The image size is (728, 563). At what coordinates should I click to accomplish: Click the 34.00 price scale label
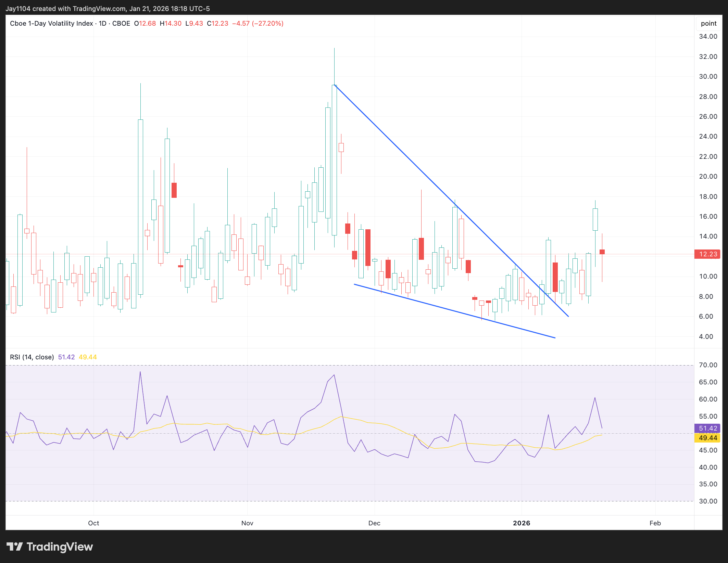(x=708, y=36)
